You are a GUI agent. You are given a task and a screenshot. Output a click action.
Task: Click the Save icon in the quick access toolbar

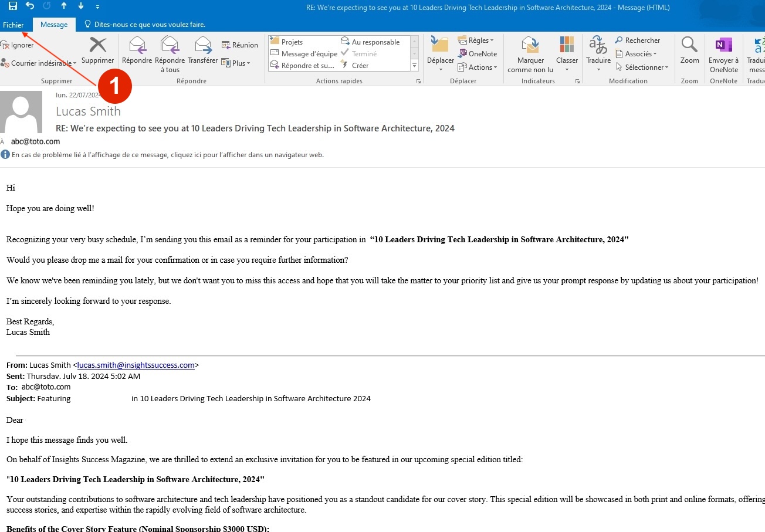13,6
